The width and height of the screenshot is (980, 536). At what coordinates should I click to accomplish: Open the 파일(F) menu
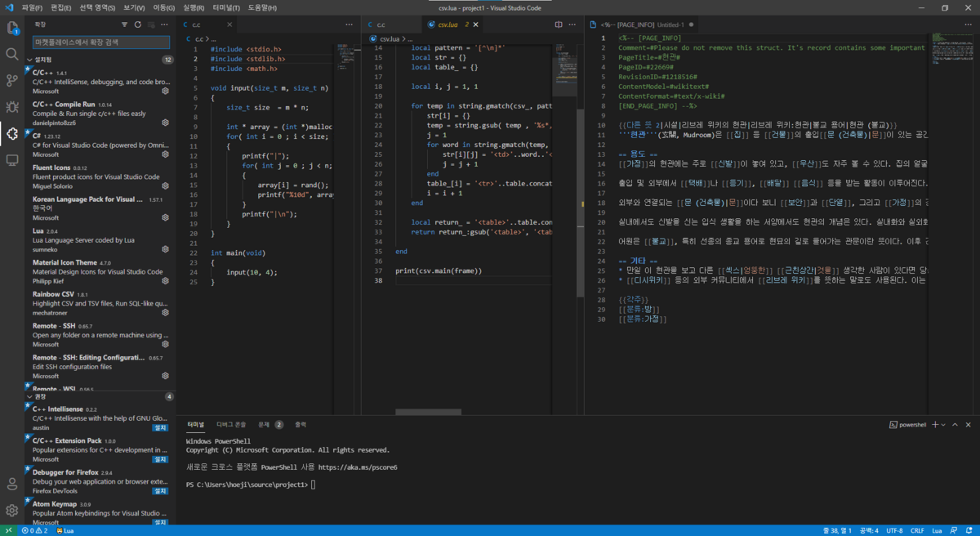31,7
